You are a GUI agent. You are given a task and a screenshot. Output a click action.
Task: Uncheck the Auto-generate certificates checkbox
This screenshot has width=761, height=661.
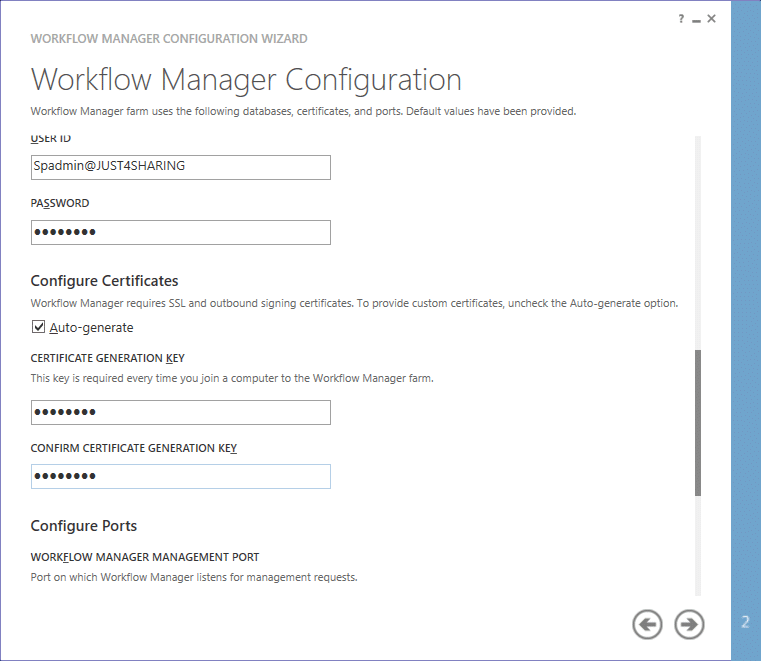point(38,327)
